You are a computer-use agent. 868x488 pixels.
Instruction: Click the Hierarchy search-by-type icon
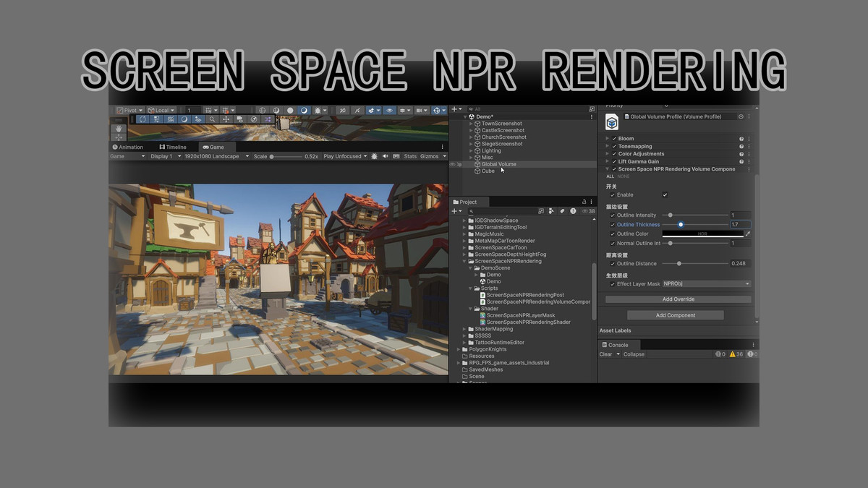[592, 109]
